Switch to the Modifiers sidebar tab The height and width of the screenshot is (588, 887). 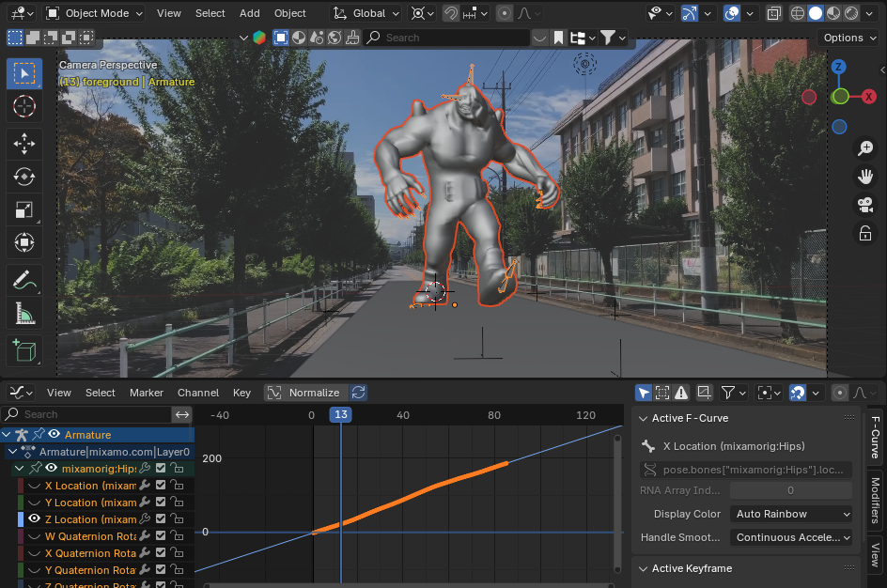pos(875,498)
